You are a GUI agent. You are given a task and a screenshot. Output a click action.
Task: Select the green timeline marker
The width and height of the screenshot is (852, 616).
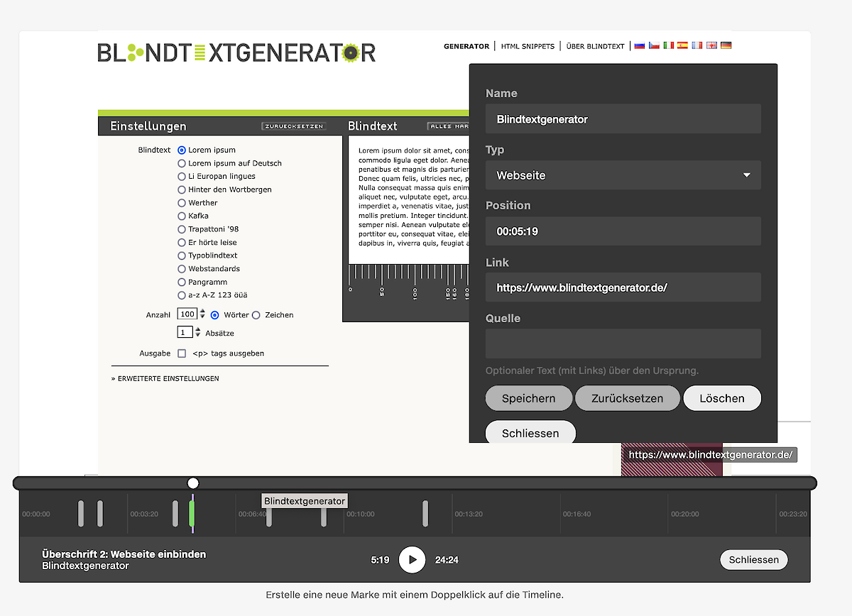[192, 513]
